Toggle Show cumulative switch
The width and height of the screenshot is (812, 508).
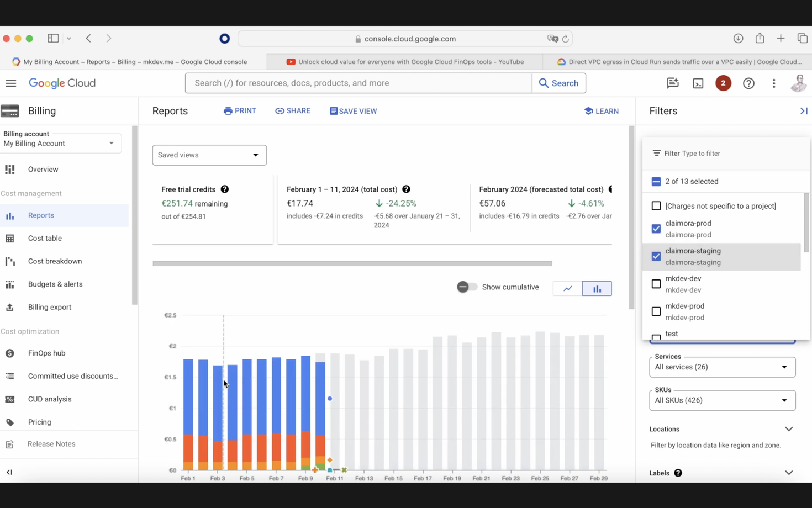467,287
